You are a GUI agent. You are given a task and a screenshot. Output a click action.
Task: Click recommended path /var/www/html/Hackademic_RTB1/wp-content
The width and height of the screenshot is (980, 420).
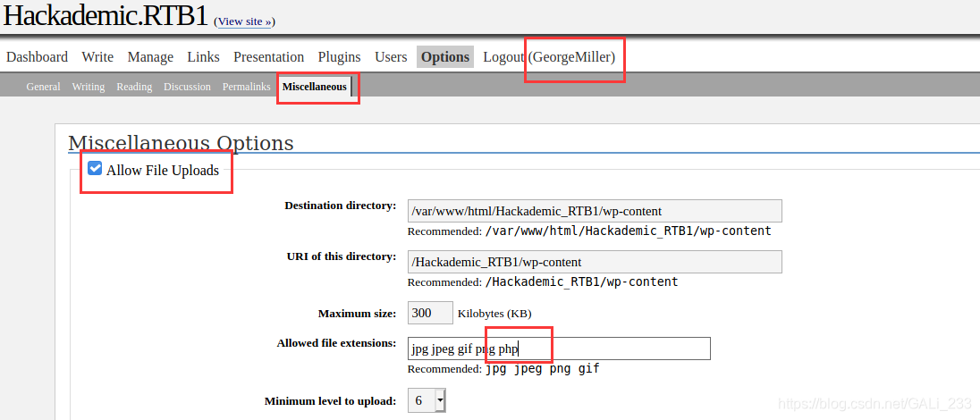click(x=628, y=231)
